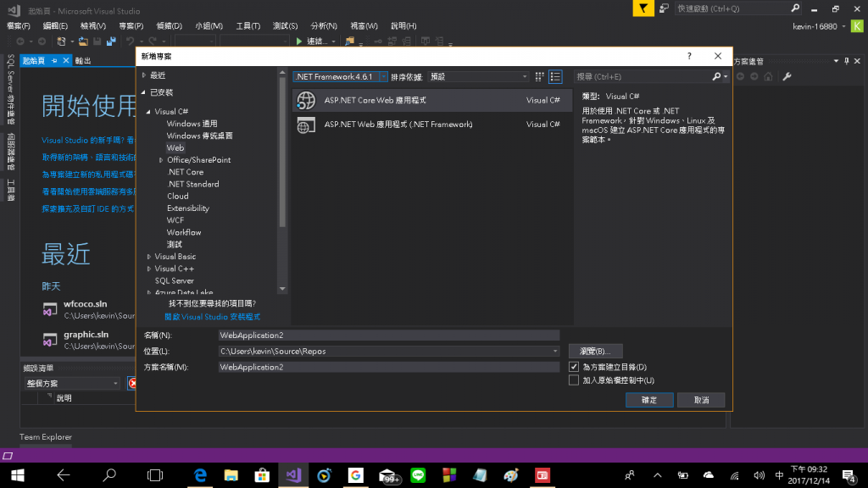
Task: Expand the Visual Basic tree node
Action: [x=149, y=257]
